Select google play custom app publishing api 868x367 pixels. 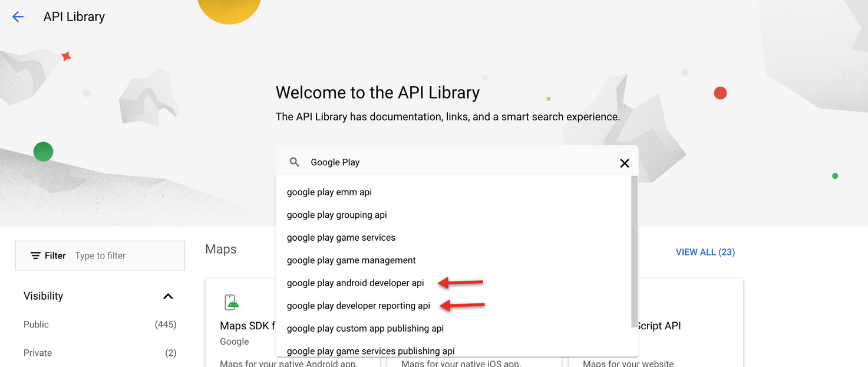[365, 329]
